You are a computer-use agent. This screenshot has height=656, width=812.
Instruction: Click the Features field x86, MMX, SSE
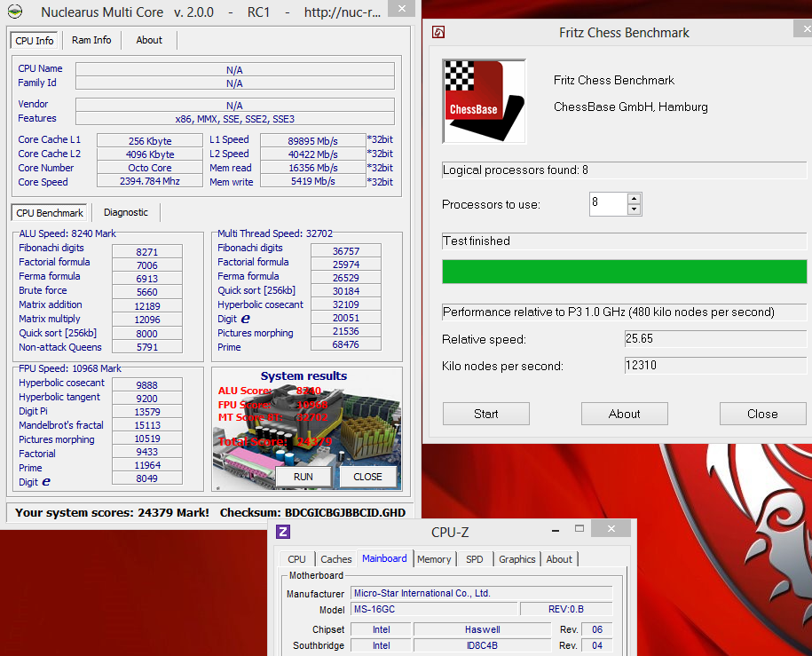pyautogui.click(x=234, y=119)
